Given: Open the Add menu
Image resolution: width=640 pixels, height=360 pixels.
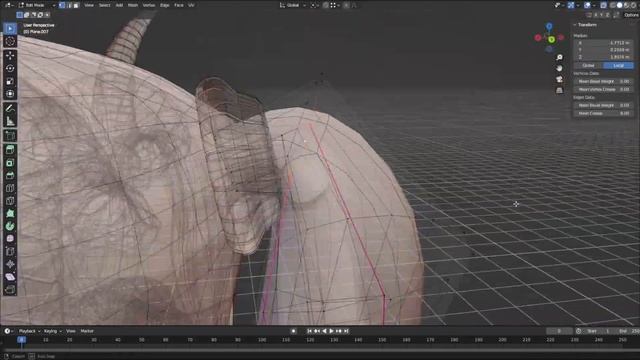Looking at the screenshot, I should (119, 5).
